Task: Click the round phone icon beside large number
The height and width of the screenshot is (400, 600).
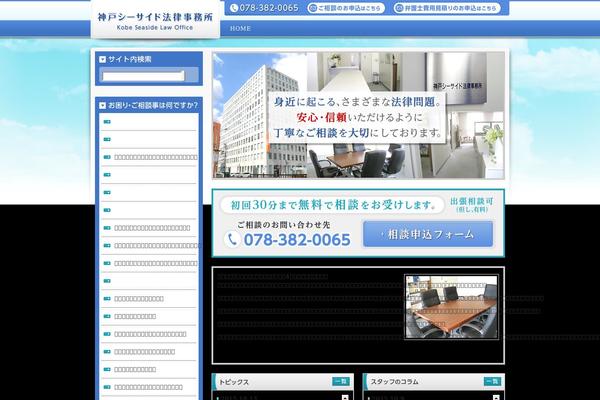Action: click(232, 240)
